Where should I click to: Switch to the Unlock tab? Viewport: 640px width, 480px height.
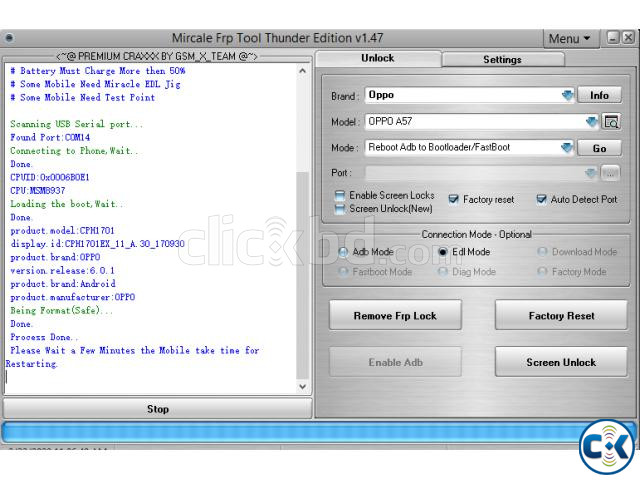pyautogui.click(x=378, y=58)
